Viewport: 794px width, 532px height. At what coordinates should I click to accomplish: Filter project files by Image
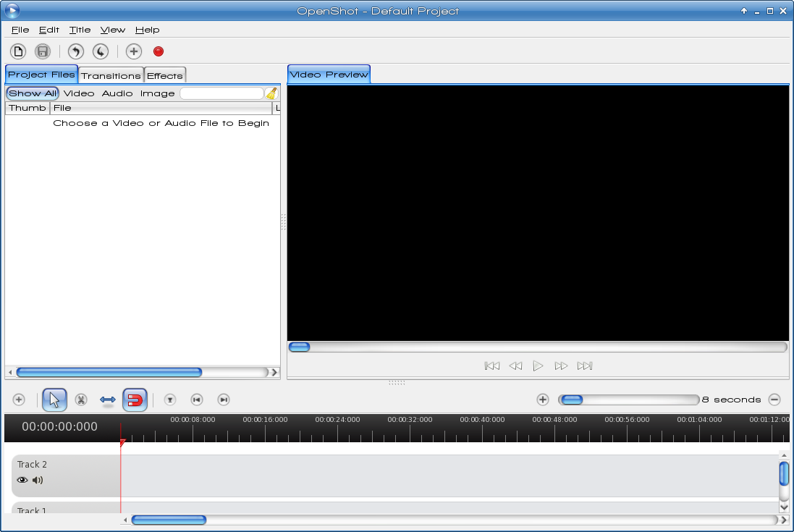coord(158,93)
